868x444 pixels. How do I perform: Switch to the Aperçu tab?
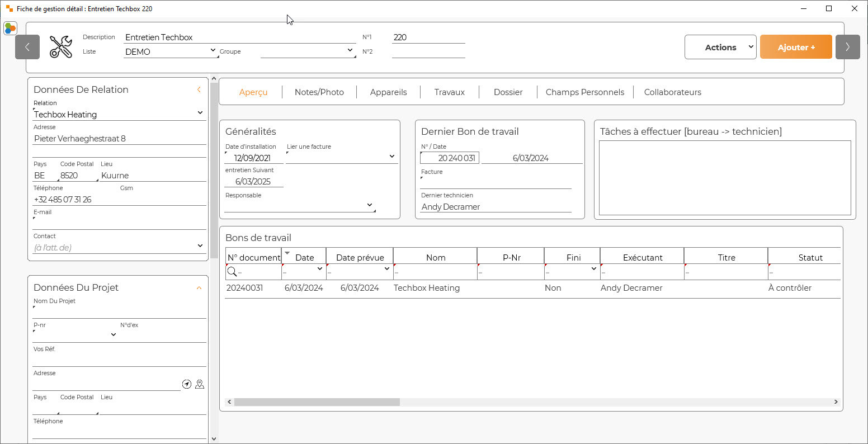[253, 92]
